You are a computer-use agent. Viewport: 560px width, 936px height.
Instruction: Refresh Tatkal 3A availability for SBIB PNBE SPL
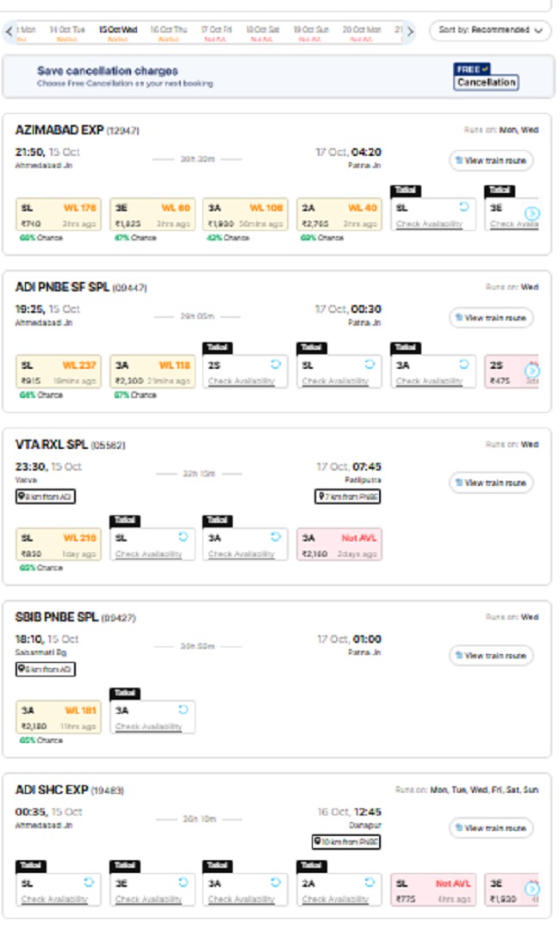coord(182,710)
